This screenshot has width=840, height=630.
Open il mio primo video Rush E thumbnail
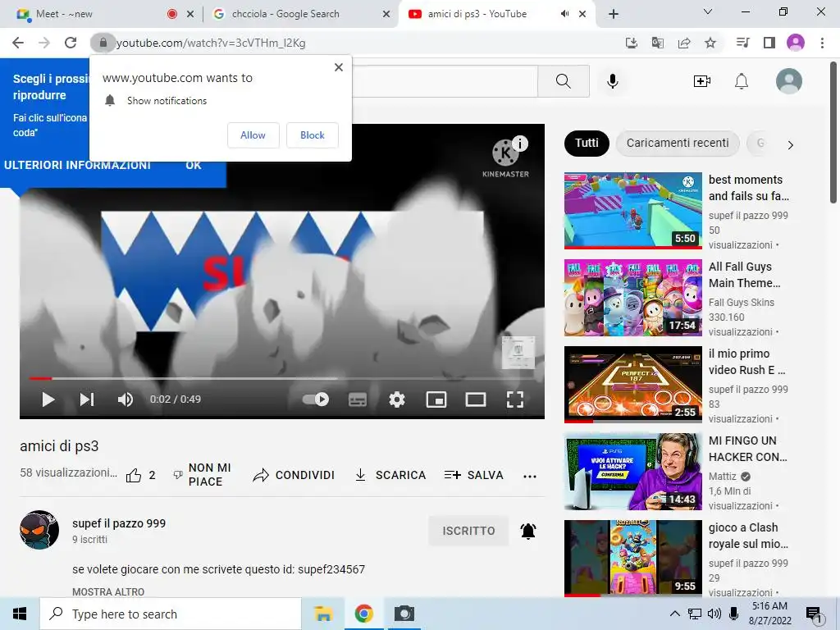pyautogui.click(x=633, y=385)
